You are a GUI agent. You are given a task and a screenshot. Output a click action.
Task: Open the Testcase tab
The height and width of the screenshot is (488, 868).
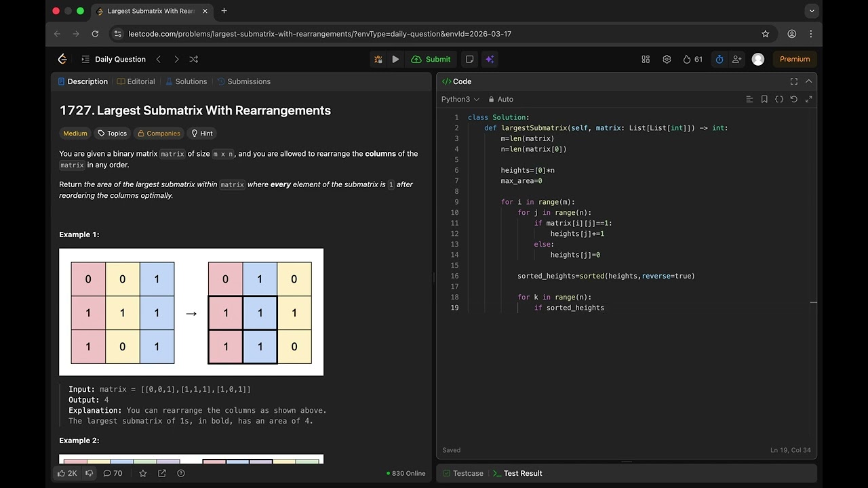[x=462, y=473]
